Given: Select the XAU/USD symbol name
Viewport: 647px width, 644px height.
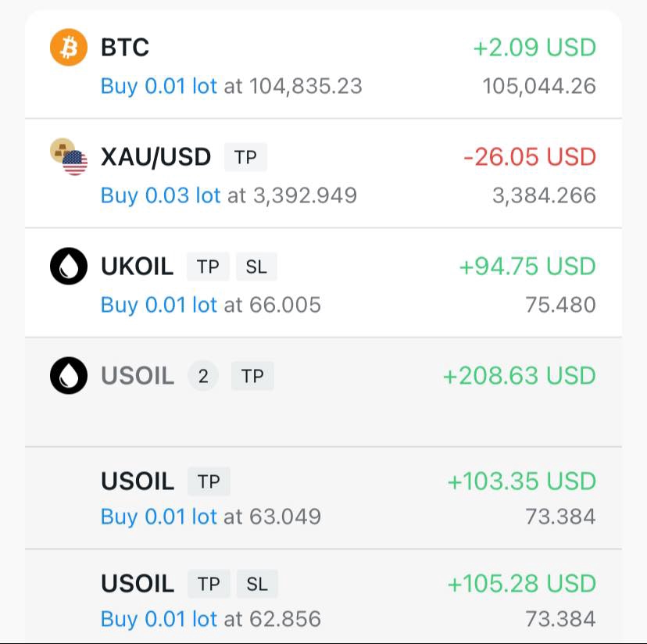Looking at the screenshot, I should point(156,157).
